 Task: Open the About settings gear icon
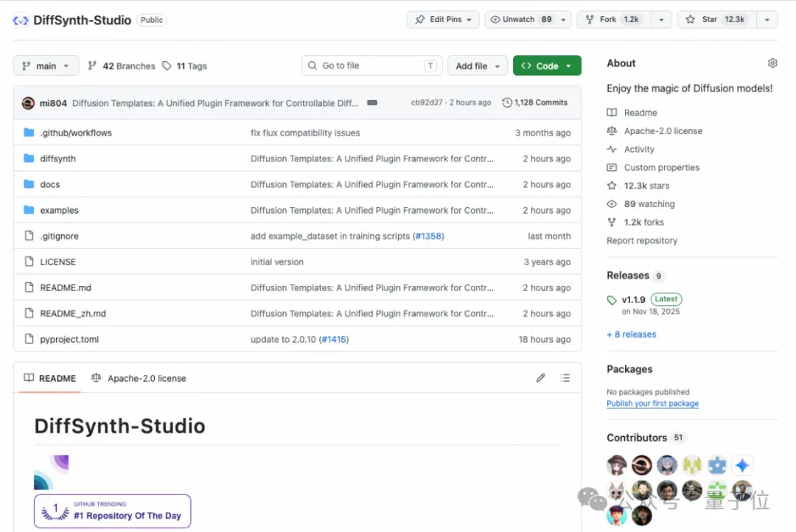tap(772, 63)
